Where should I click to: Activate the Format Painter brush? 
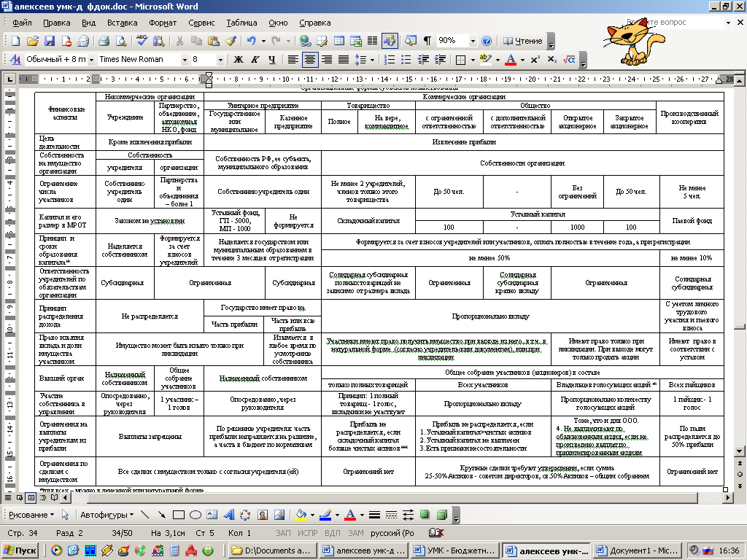(x=231, y=41)
